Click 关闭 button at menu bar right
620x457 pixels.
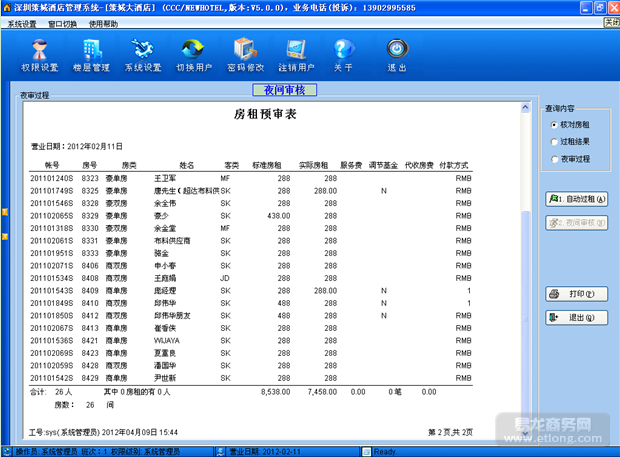(612, 23)
